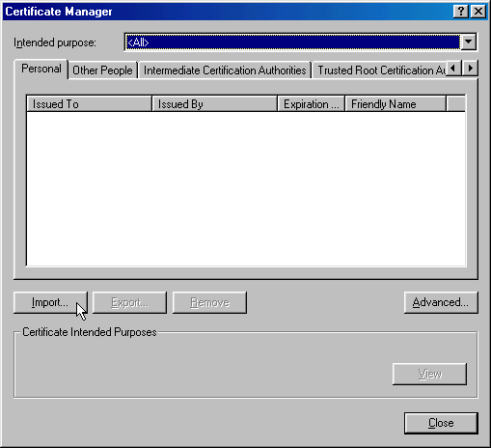
Task: Sort by the Issued By column header
Action: click(x=214, y=103)
